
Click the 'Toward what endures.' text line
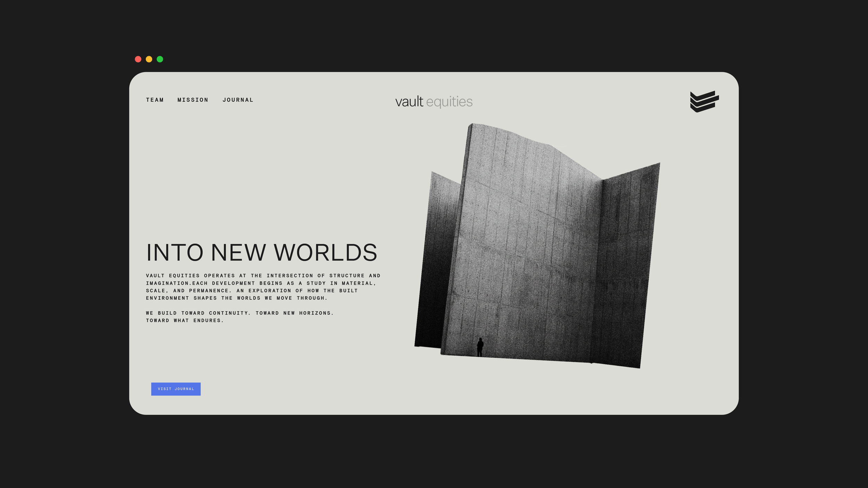185,321
